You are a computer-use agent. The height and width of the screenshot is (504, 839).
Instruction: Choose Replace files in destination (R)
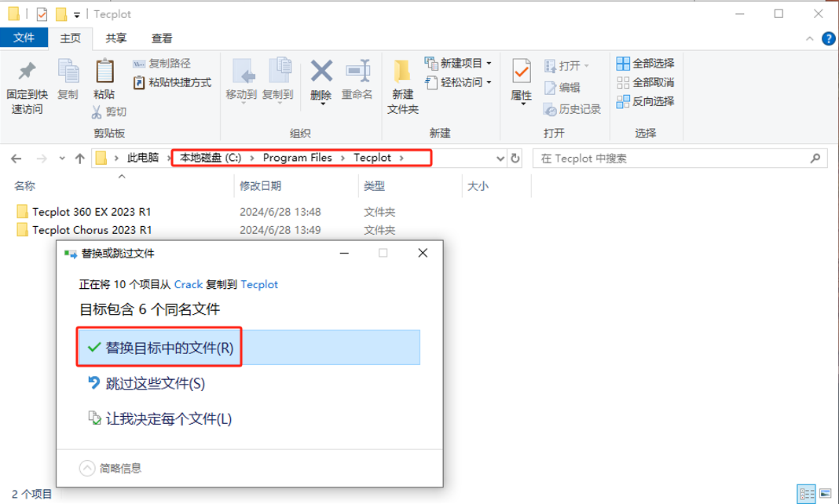pyautogui.click(x=249, y=348)
